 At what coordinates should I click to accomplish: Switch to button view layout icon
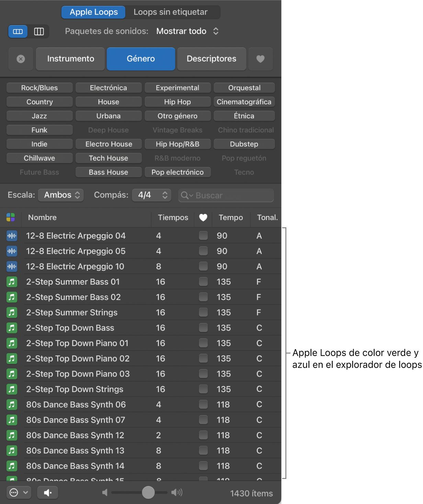tap(18, 32)
